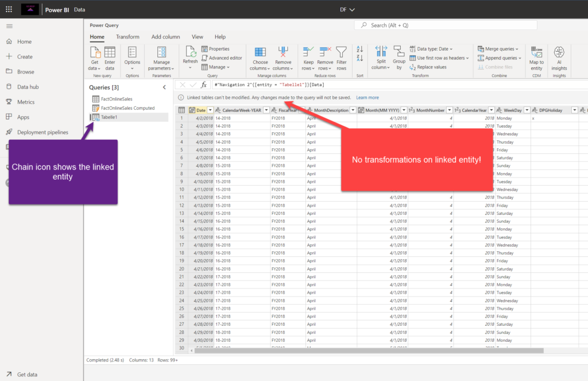Screen dimensions: 588x381
Task: Open WeekDay column filter dropdown
Action: click(x=527, y=110)
